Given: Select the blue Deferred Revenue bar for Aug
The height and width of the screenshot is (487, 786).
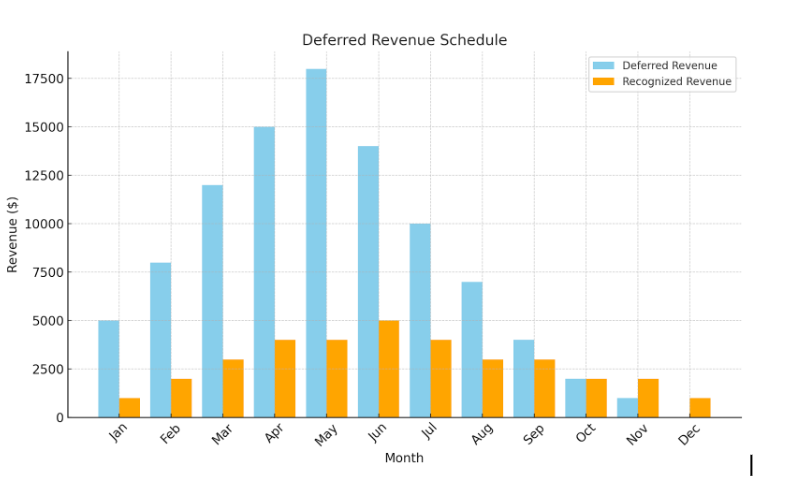Looking at the screenshot, I should coord(472,349).
